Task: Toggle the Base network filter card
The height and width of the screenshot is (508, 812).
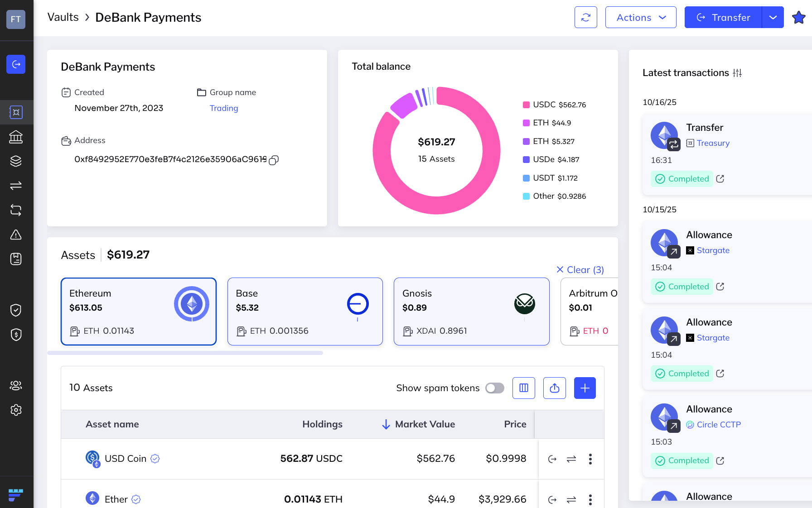Action: pyautogui.click(x=305, y=312)
